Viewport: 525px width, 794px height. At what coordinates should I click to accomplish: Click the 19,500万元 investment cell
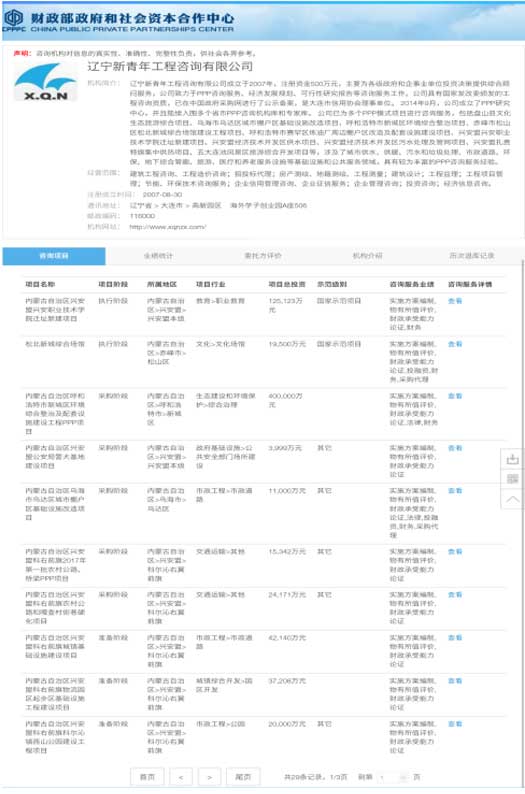coord(287,344)
